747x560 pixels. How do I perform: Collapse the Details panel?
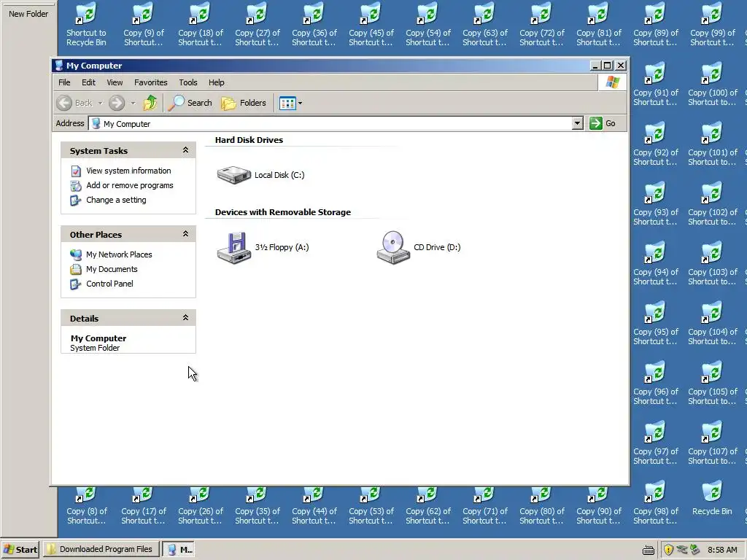click(x=185, y=318)
